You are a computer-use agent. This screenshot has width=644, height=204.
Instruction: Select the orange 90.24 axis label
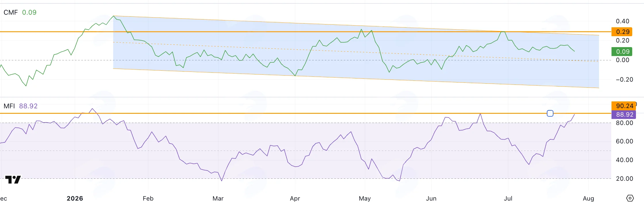[x=623, y=106]
